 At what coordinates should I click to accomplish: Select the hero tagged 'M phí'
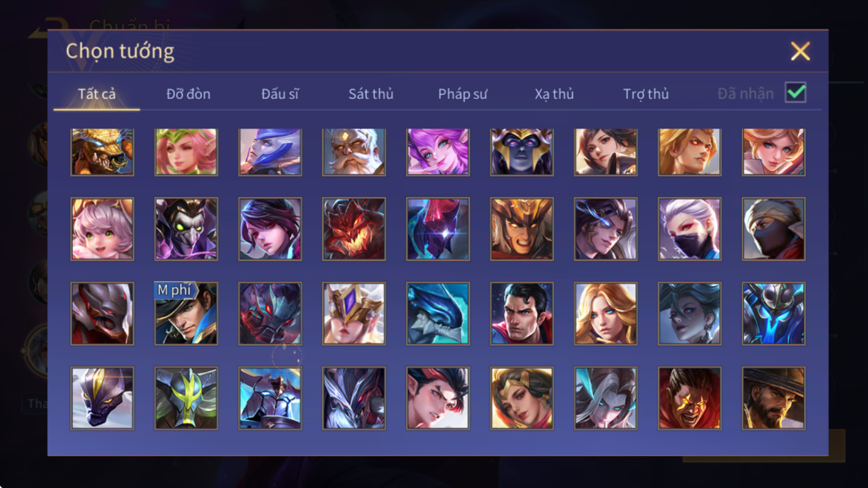click(186, 314)
